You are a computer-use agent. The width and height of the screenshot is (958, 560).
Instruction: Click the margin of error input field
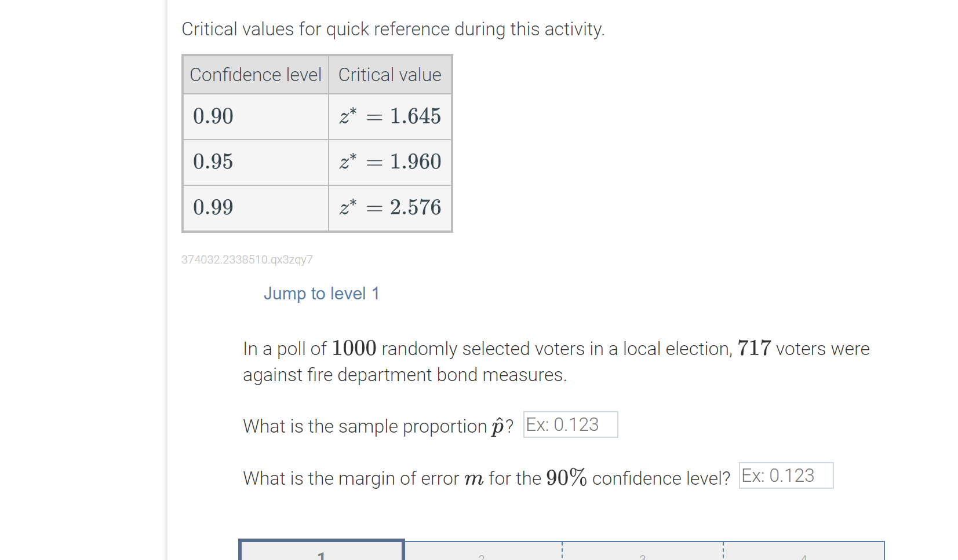pos(785,475)
